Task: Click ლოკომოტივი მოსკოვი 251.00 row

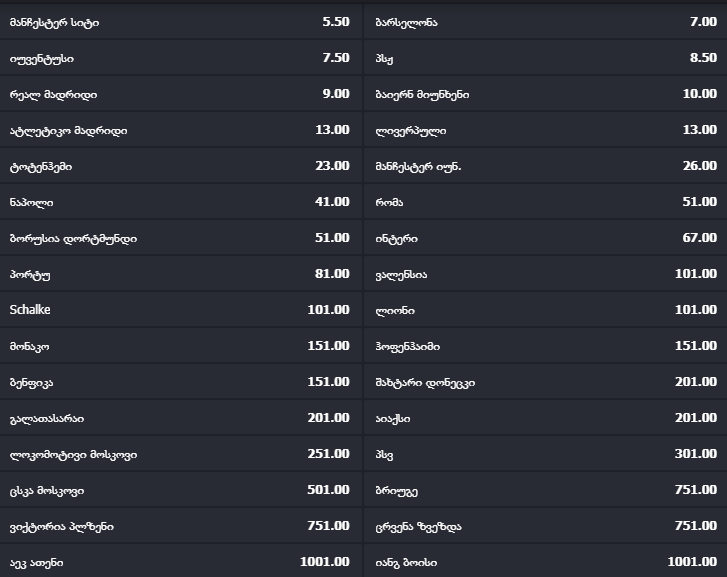Action: click(181, 454)
